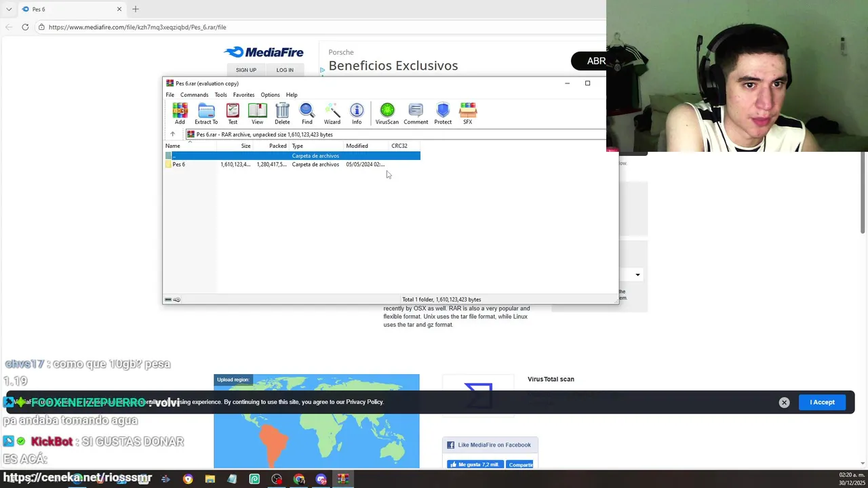The height and width of the screenshot is (488, 868).
Task: Go up one level with arrow button
Action: [172, 134]
